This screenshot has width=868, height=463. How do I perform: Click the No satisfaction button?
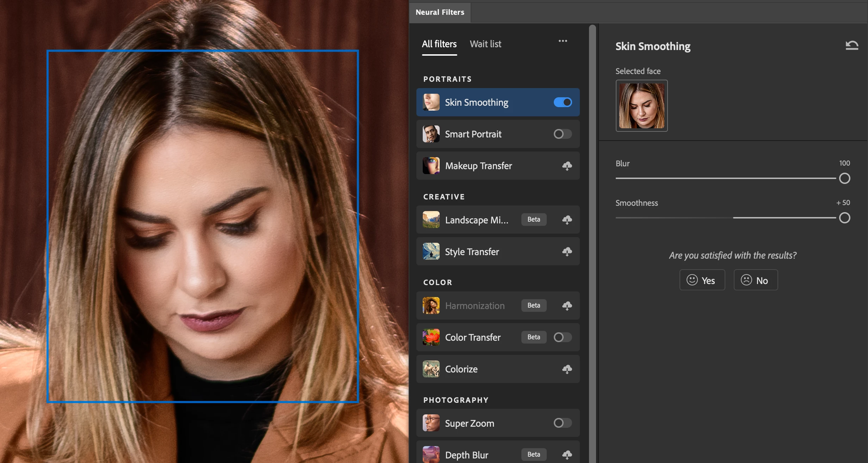[756, 280]
